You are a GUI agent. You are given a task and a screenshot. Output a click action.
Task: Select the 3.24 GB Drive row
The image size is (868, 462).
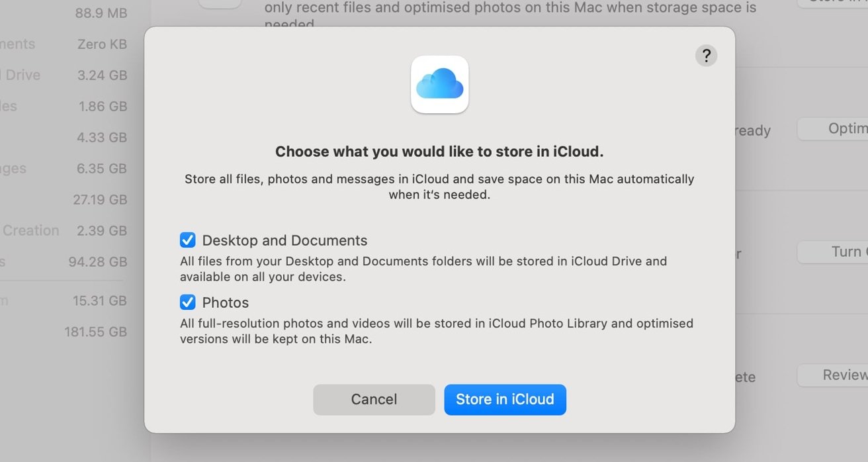tap(64, 75)
